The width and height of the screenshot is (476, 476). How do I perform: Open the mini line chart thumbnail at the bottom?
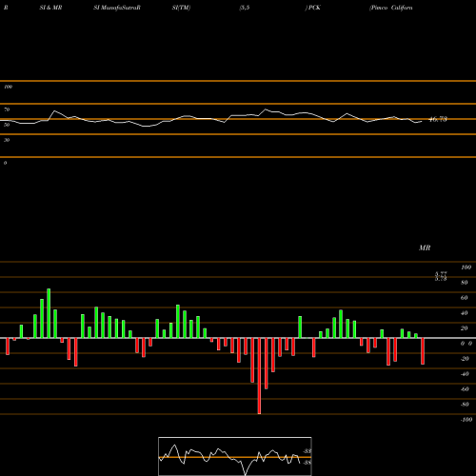point(235,456)
